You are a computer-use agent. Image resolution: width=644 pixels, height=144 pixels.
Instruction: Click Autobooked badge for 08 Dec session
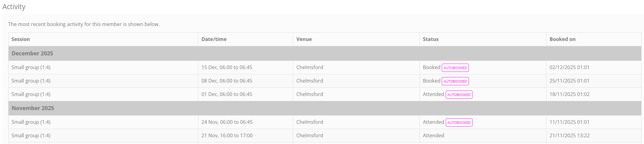tap(455, 81)
